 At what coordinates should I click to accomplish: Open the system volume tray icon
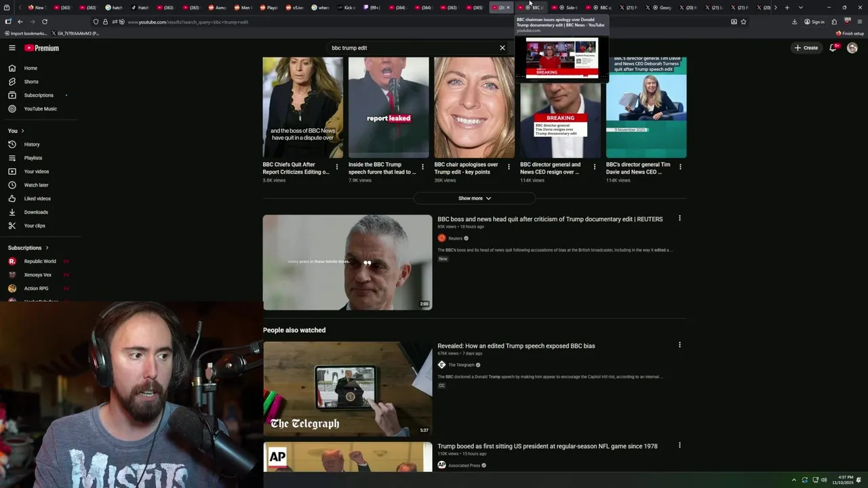824,480
